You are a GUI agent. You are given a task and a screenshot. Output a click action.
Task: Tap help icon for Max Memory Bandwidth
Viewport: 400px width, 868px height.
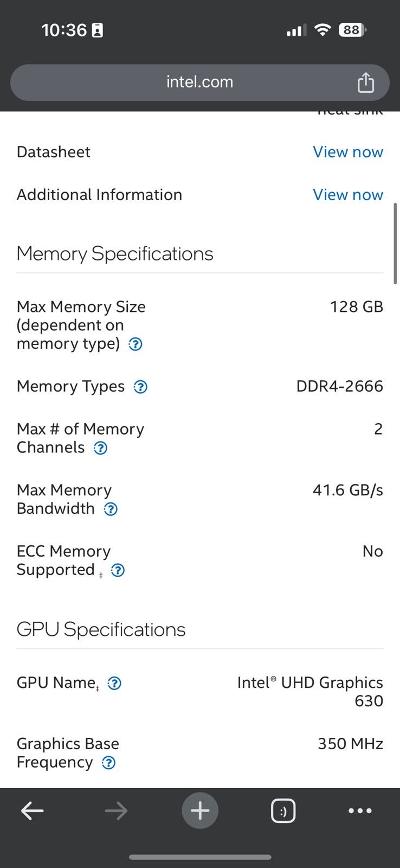(x=111, y=509)
